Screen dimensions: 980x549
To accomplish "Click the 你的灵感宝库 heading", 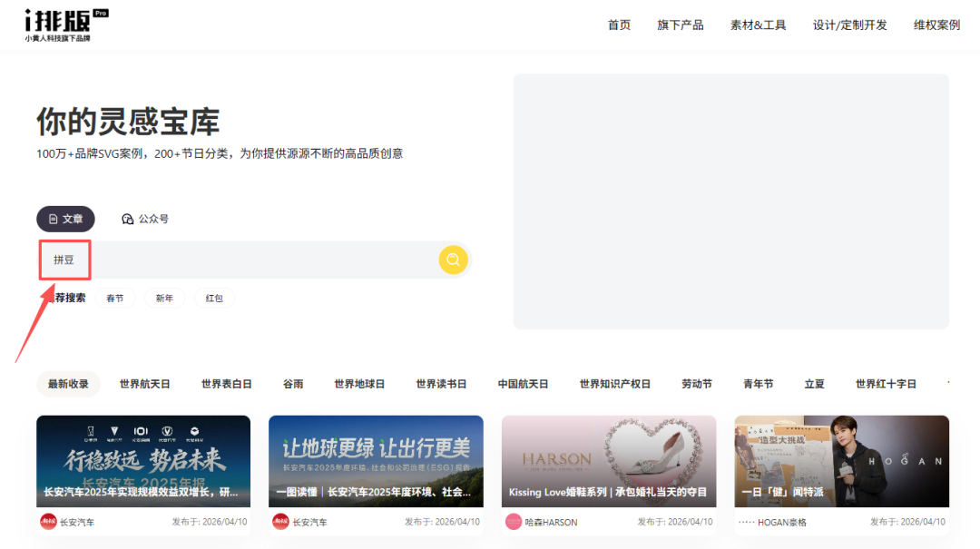I will 128,122.
